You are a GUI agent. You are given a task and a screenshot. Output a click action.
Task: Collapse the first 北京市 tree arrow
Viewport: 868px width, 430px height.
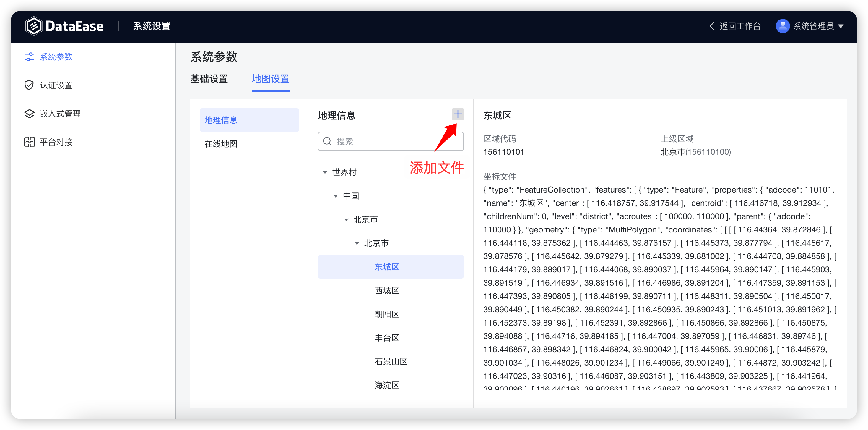pos(346,220)
